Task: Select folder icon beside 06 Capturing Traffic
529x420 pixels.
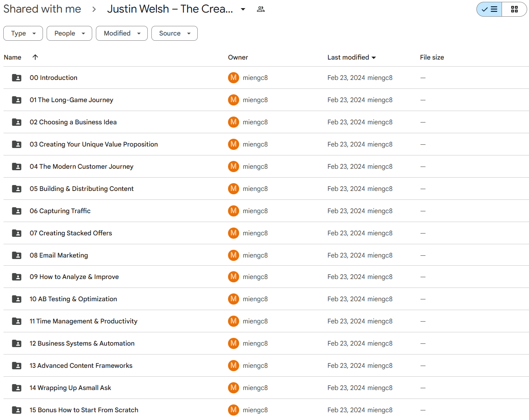Action: [17, 211]
